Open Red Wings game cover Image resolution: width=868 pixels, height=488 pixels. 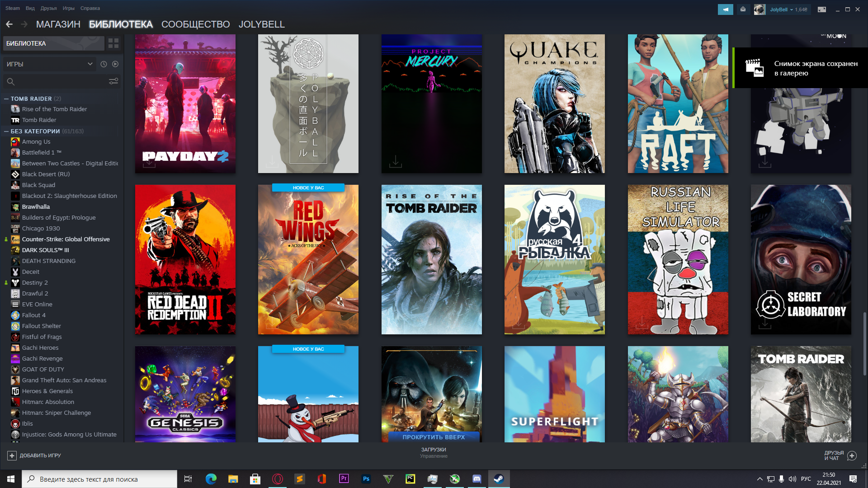[308, 259]
